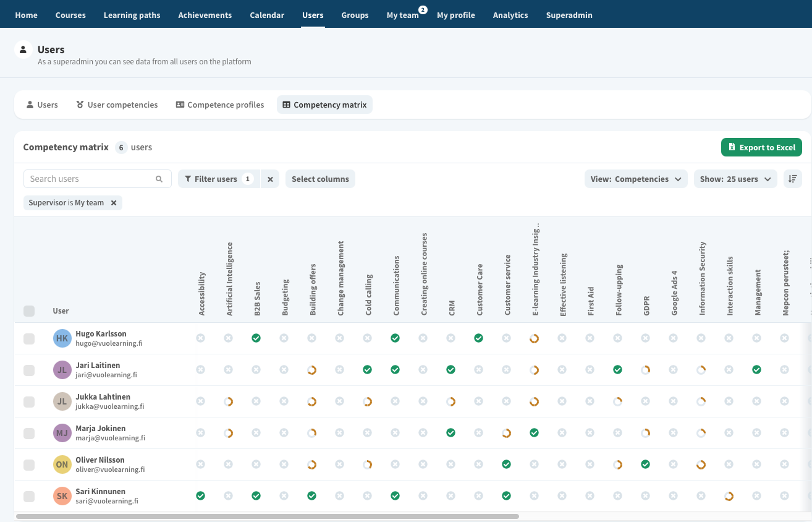Open the Show: 25 users dropdown

[x=735, y=178]
